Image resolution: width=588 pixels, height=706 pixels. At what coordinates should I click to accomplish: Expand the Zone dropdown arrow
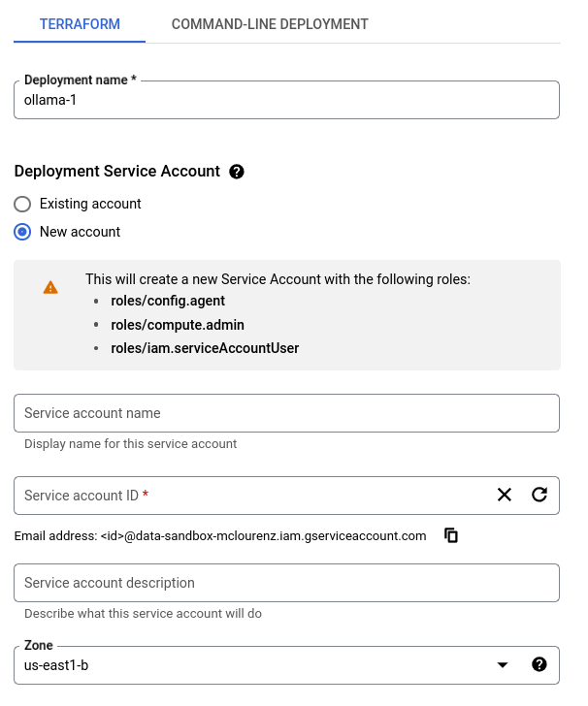[503, 665]
